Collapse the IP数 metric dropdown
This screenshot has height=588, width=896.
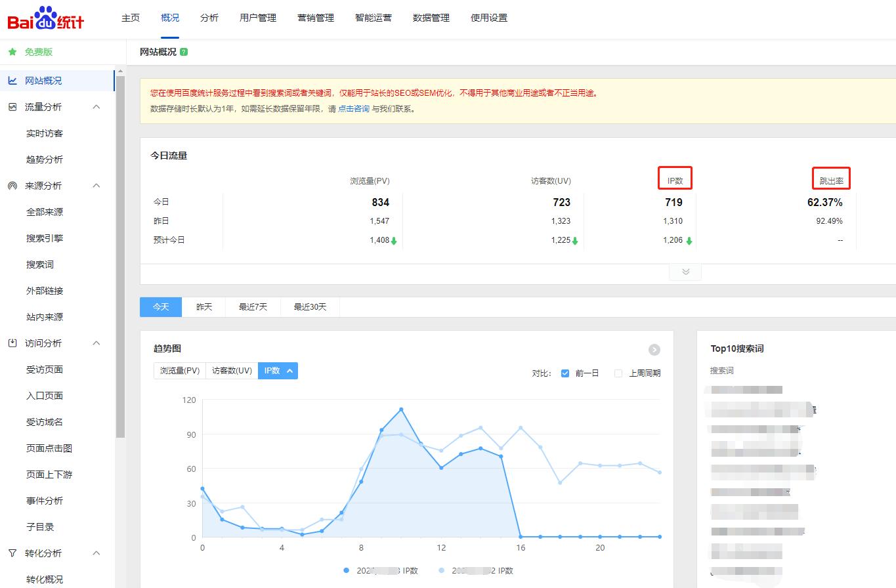pyautogui.click(x=289, y=370)
